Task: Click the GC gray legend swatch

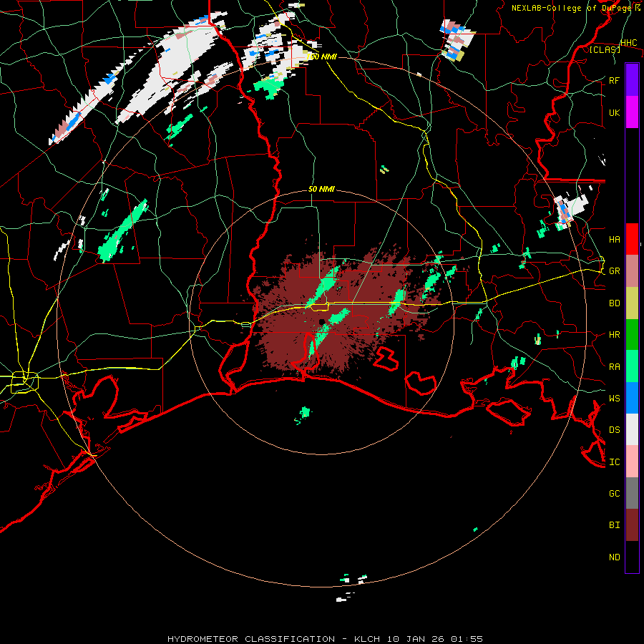Action: tap(632, 493)
